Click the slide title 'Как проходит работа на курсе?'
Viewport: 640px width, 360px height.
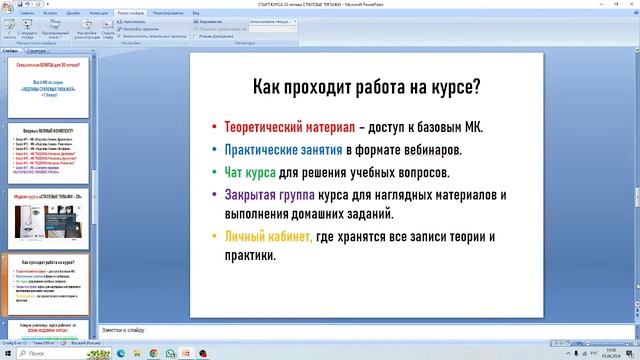(366, 87)
